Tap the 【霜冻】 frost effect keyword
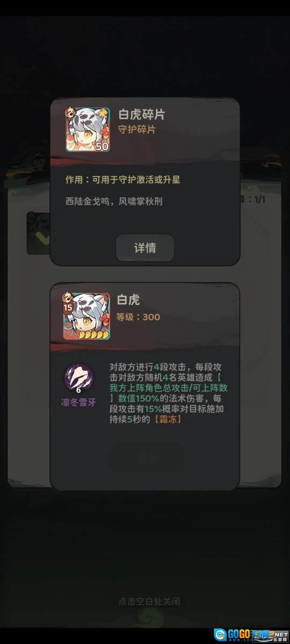Screen dimensions: 290x644 (x=168, y=419)
